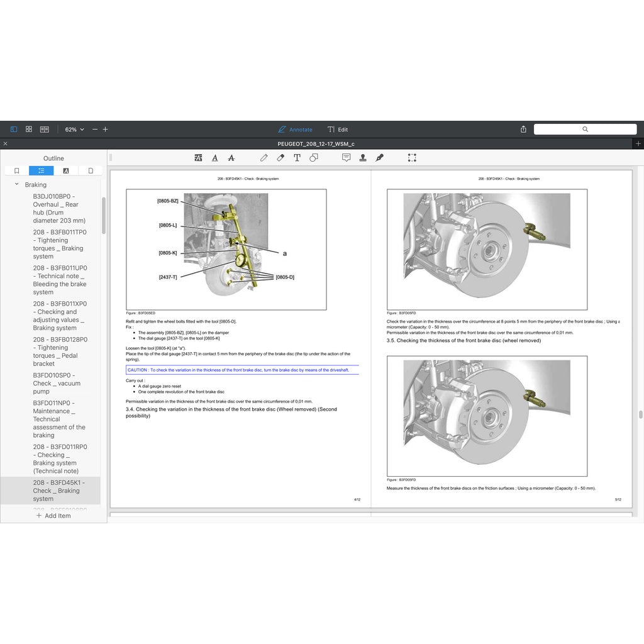Collapse the Braking outline section
The width and height of the screenshot is (644, 644).
coord(16,184)
